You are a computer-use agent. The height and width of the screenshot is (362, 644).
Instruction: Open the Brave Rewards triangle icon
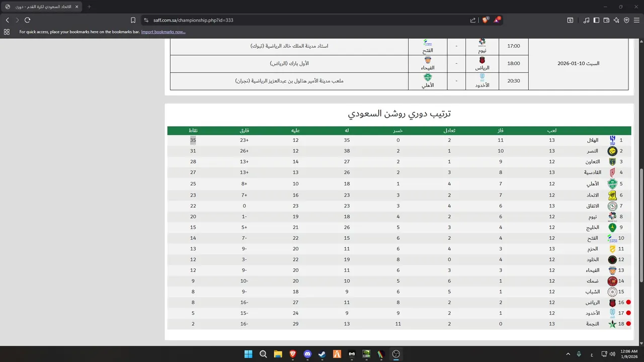[497, 20]
